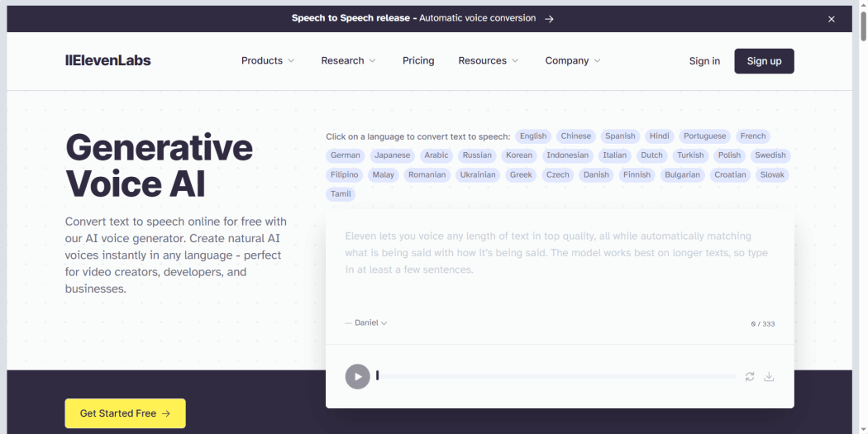Screen dimensions: 868x434
Task: Play the audio sample
Action: click(x=357, y=377)
